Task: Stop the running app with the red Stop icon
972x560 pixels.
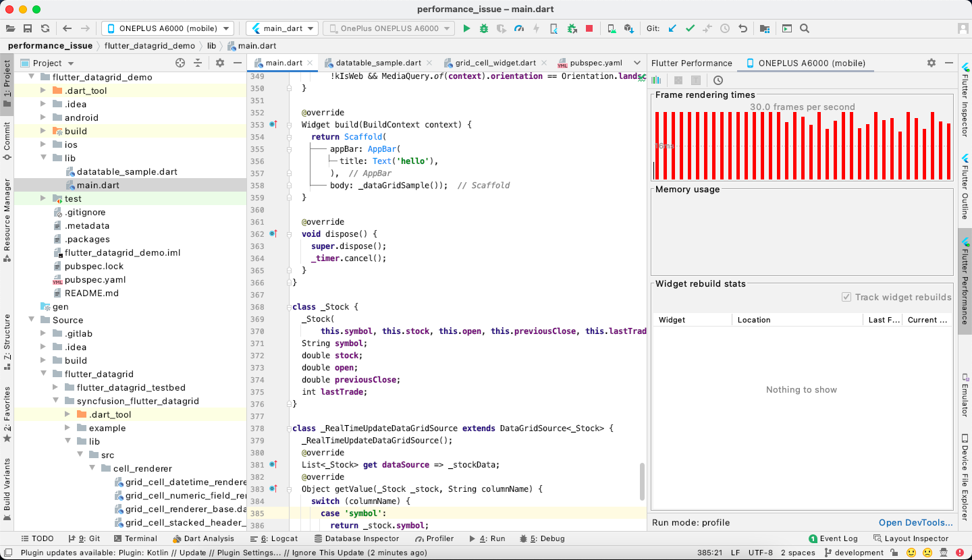Action: (x=588, y=28)
